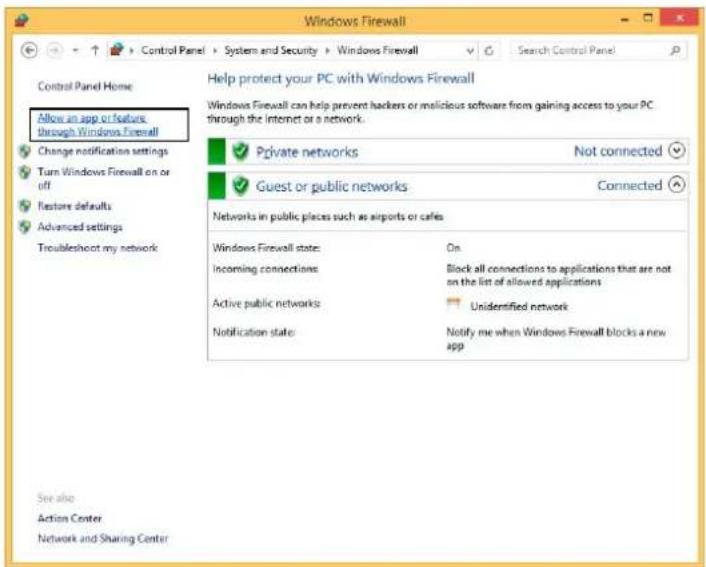This screenshot has width=706, height=567.
Task: Click shield icon beside Change notification settings
Action: click(x=25, y=151)
